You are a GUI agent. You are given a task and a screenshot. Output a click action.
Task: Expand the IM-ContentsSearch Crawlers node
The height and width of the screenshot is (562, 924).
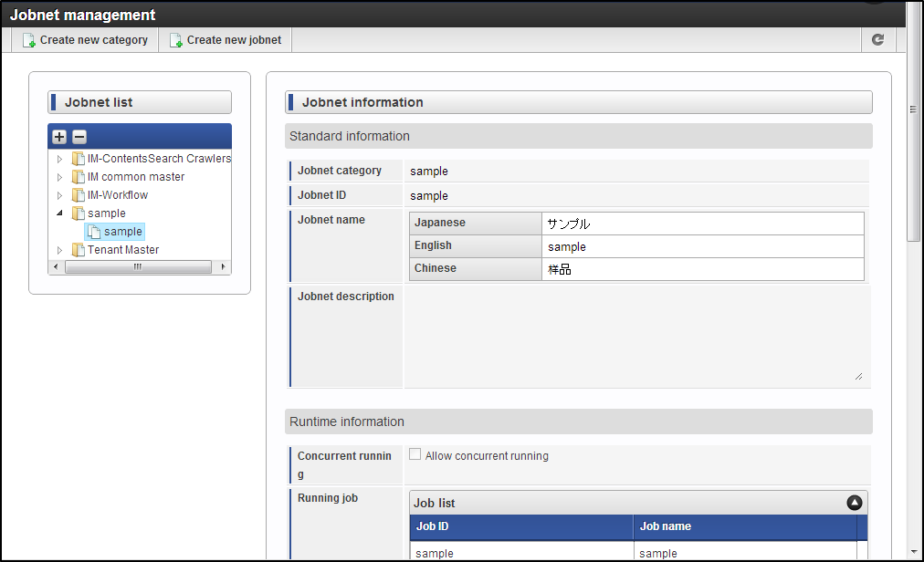[59, 159]
